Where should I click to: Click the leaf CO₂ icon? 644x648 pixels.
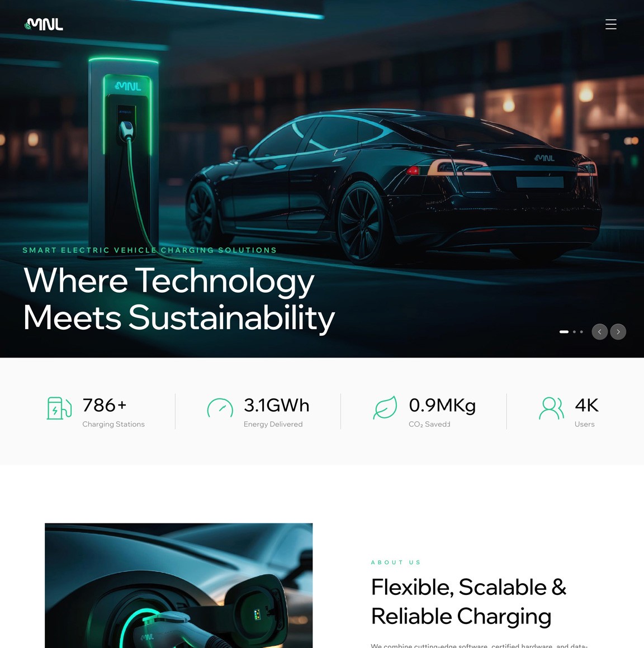tap(385, 407)
